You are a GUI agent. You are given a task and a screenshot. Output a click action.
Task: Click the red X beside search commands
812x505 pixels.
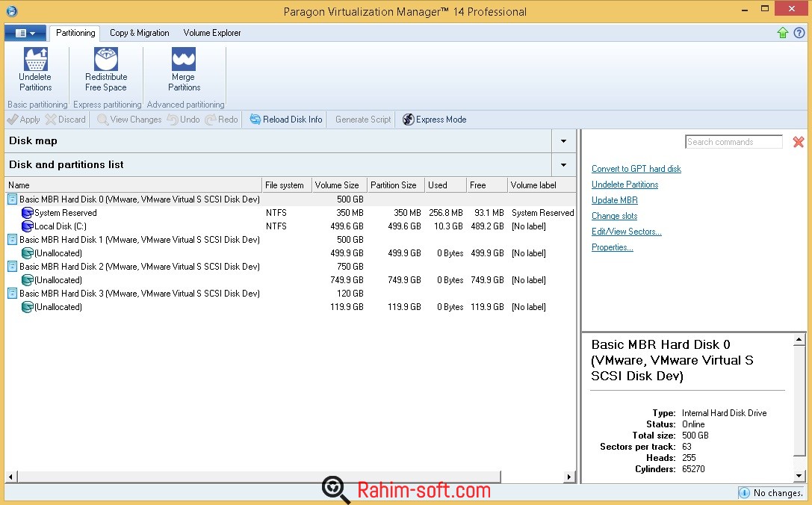tap(798, 142)
